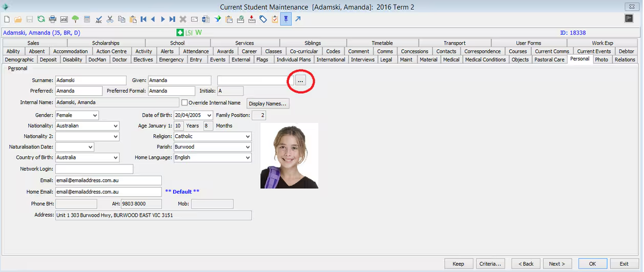Open the Parish dropdown showing Burwood
This screenshot has height=272, width=644.
pyautogui.click(x=248, y=147)
